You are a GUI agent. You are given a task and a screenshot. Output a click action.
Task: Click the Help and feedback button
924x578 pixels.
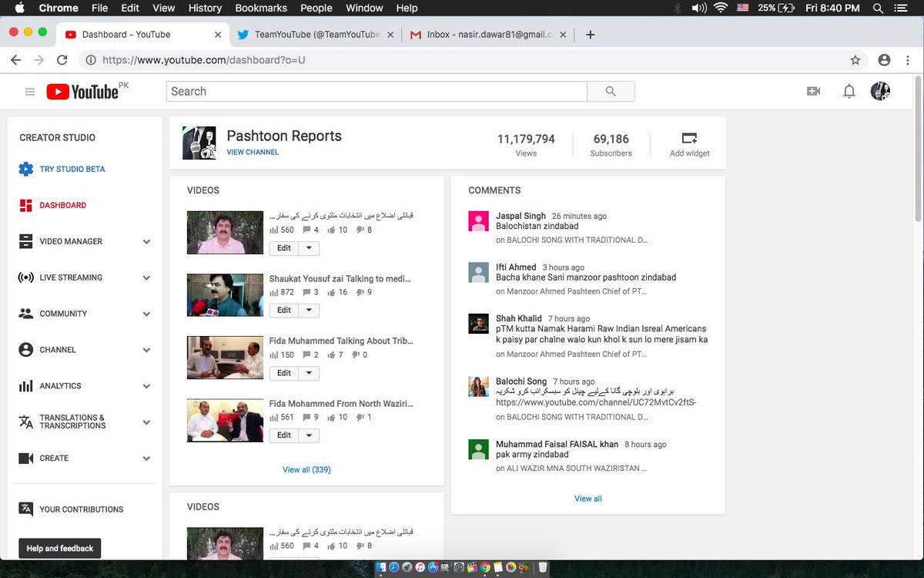tap(60, 549)
